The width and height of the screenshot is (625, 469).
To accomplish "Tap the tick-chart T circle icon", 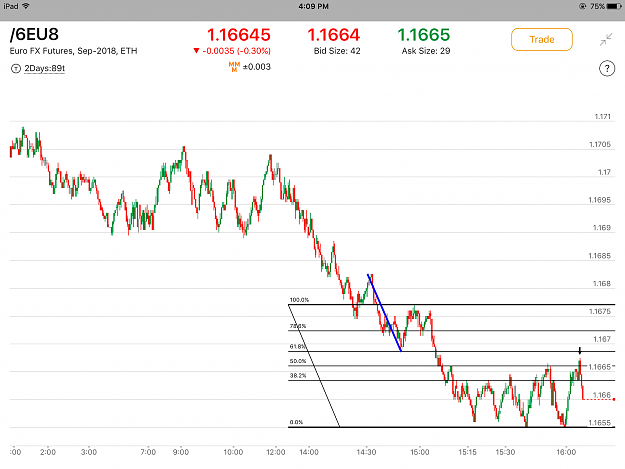I will click(16, 69).
